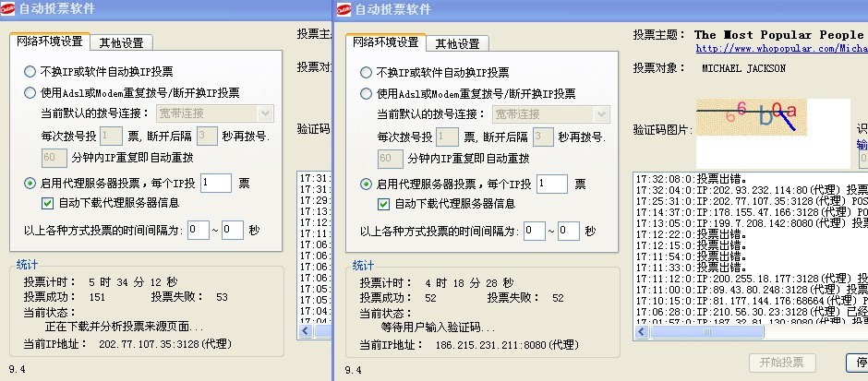The height and width of the screenshot is (381, 868).
Task: Click log line with IP 81.177.144.176:68664
Action: pos(752,300)
